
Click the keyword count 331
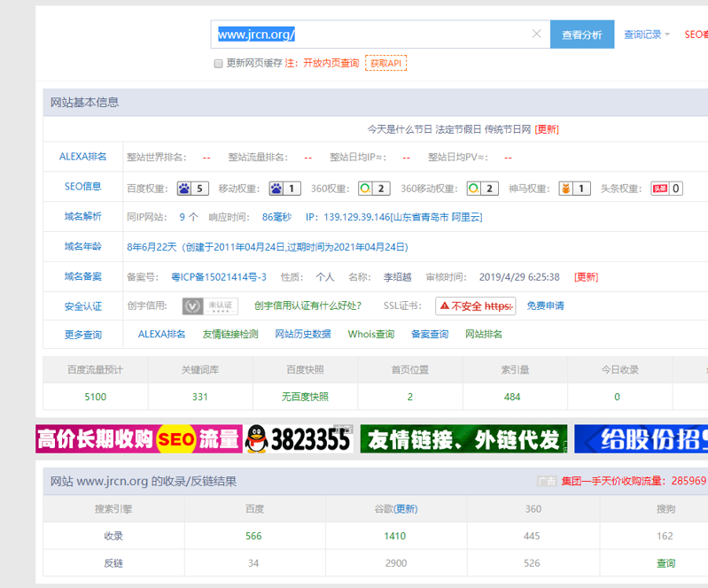(x=200, y=397)
